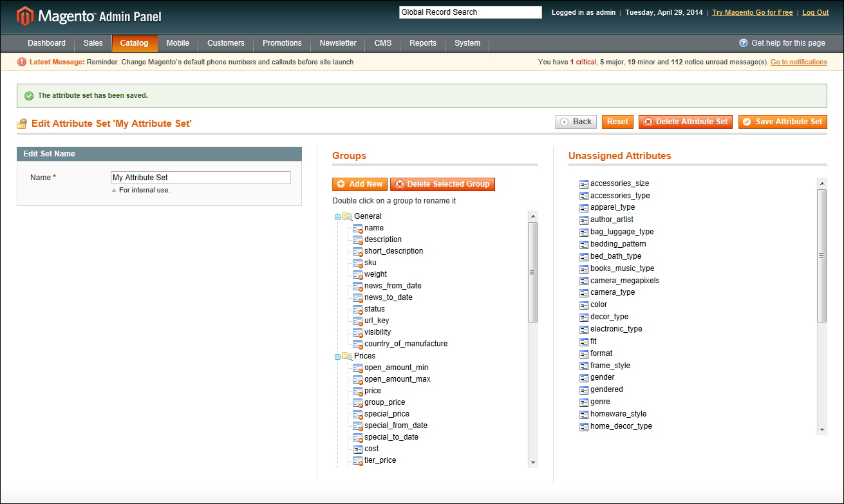Click the Prices group folder icon
The height and width of the screenshot is (504, 844).
tap(347, 356)
